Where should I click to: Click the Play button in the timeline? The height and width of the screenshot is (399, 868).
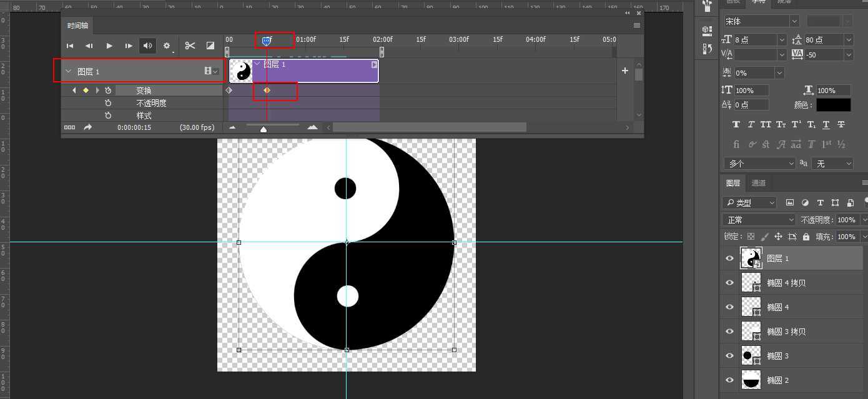[x=109, y=45]
